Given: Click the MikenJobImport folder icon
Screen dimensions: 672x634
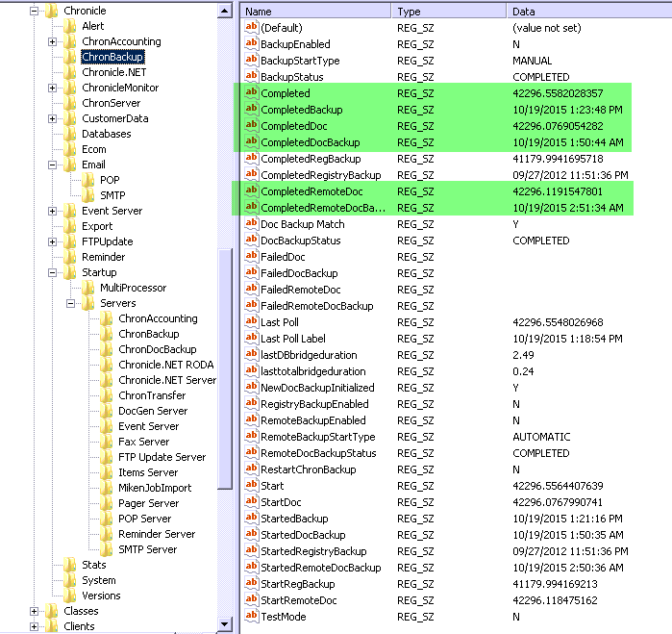Looking at the screenshot, I should click(107, 488).
